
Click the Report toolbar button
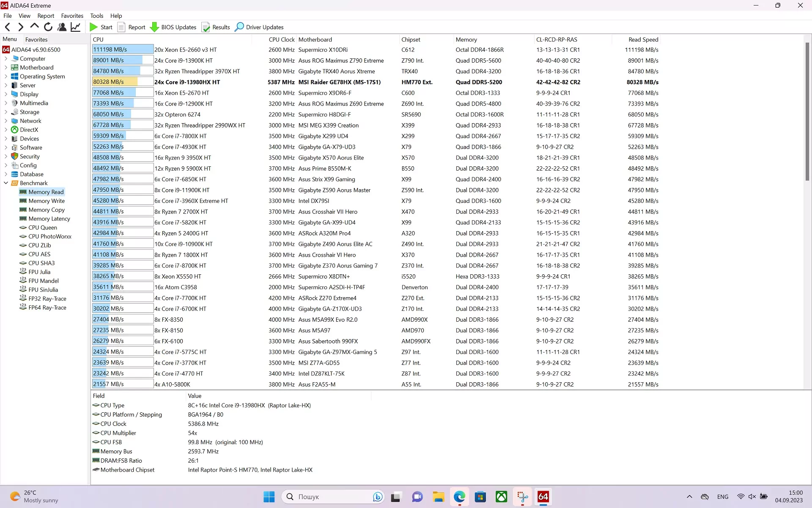pyautogui.click(x=131, y=27)
